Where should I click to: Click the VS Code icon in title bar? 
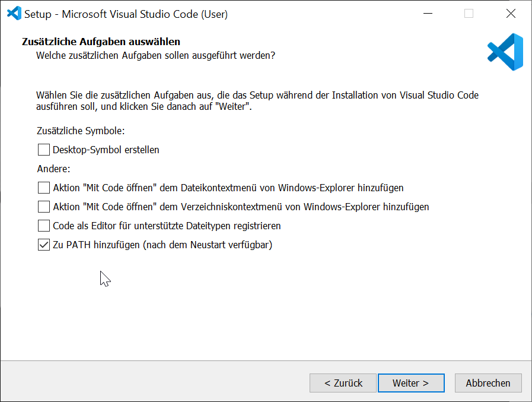click(14, 14)
